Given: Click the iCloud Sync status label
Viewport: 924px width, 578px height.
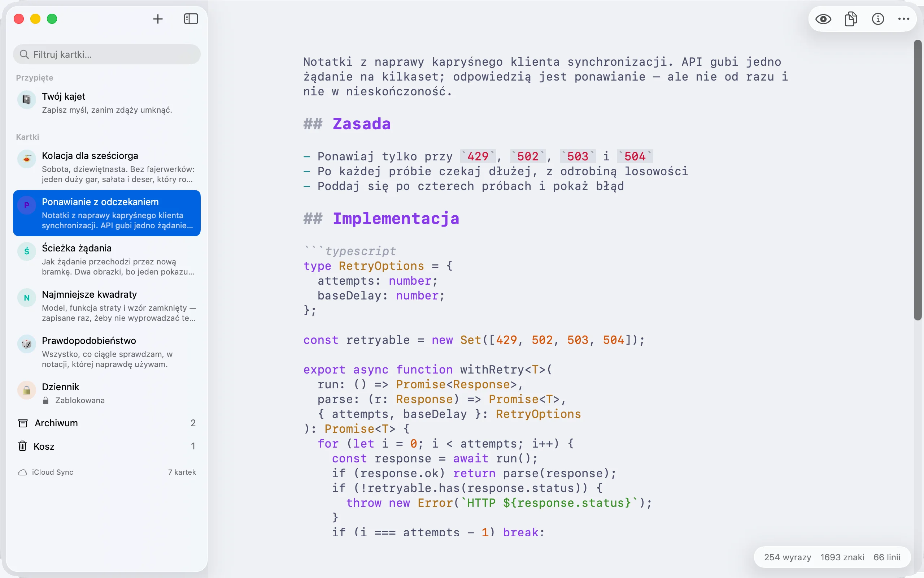Looking at the screenshot, I should click(53, 472).
